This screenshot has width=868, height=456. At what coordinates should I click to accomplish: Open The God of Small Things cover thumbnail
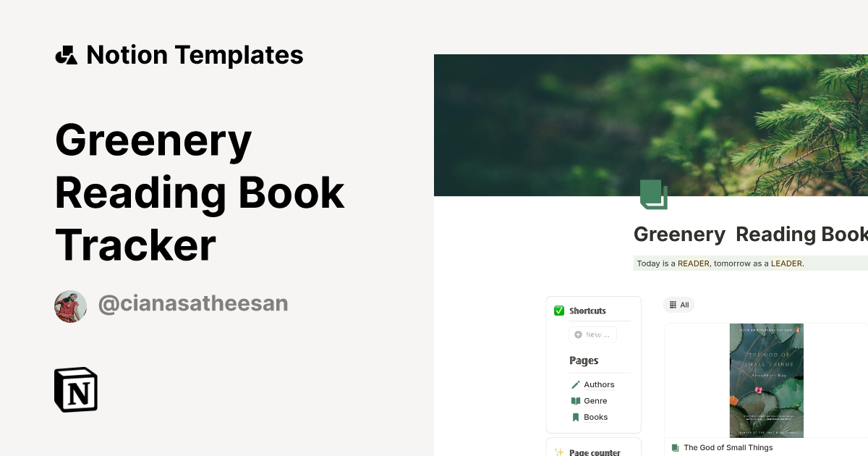pyautogui.click(x=767, y=380)
